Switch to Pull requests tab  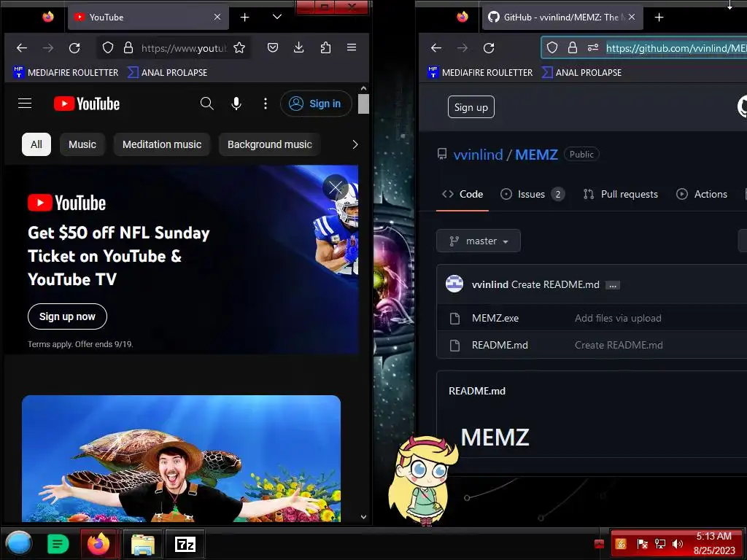point(620,194)
